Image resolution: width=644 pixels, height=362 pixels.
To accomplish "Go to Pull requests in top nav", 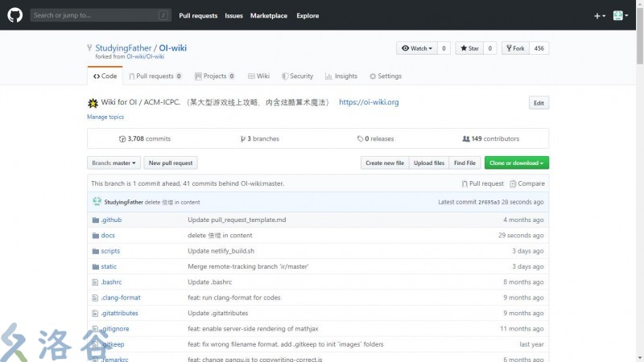I will [x=198, y=15].
